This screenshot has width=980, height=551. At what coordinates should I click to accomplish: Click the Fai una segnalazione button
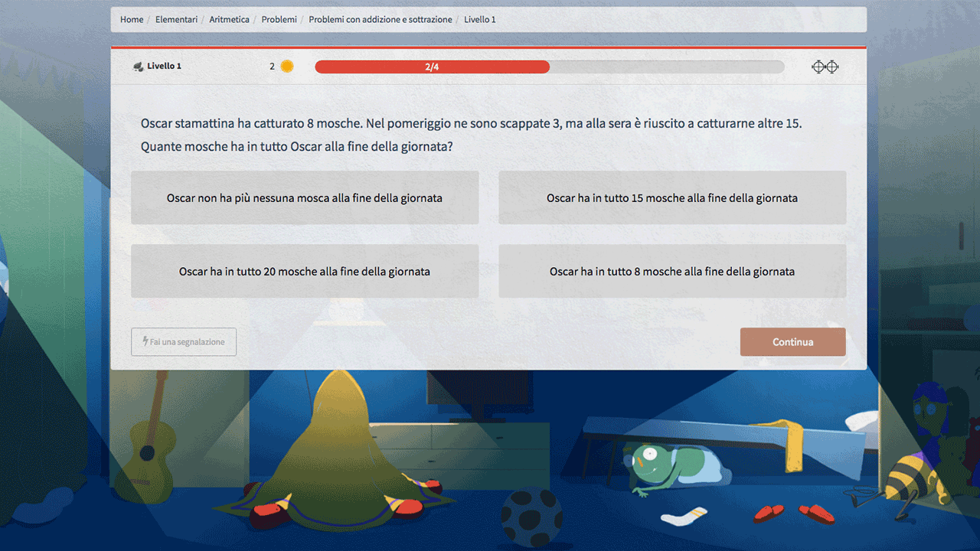tap(184, 342)
